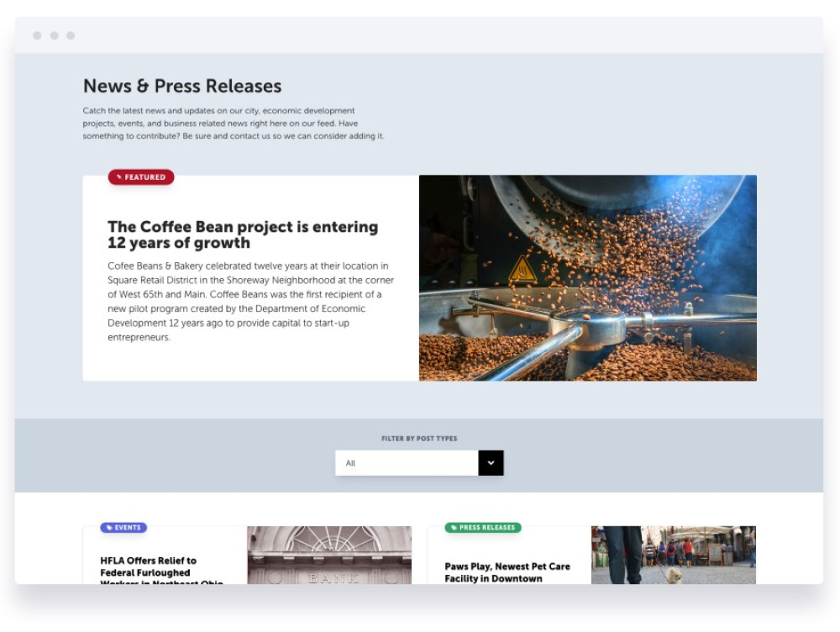Click the third gray window dot
The image size is (840, 632).
71,35
